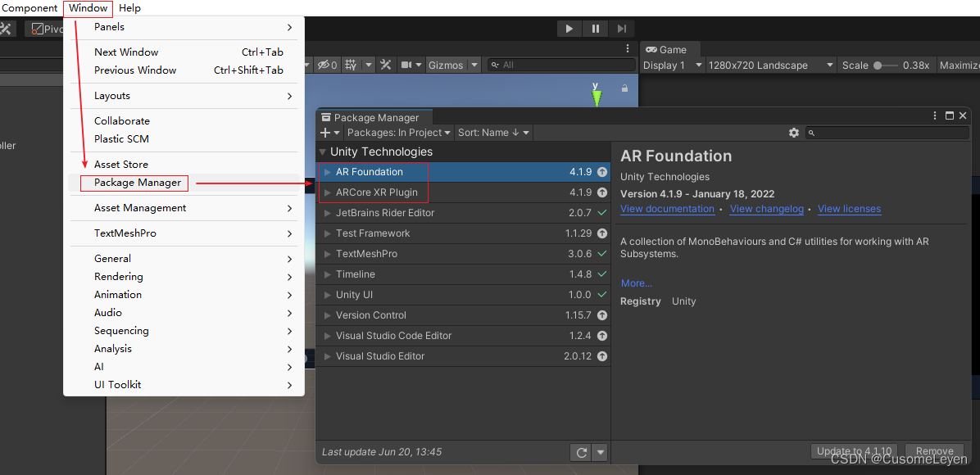Open Package Manager window kebab menu
This screenshot has height=475, width=980.
click(935, 115)
